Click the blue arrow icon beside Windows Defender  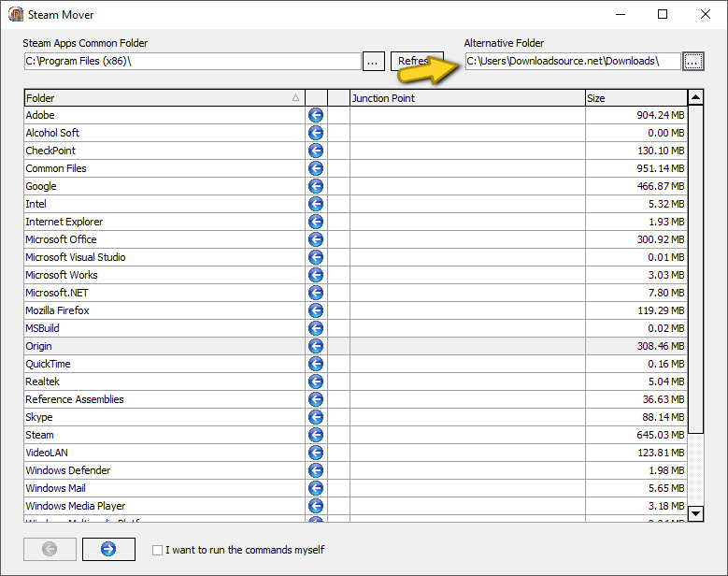[316, 470]
